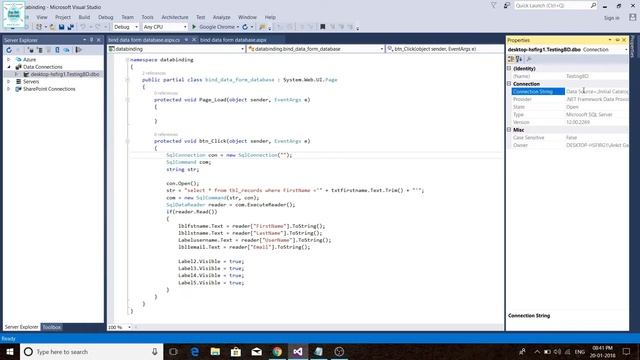640x360 pixels.
Task: Click notifications flag icon in title bar
Action: (493, 5)
